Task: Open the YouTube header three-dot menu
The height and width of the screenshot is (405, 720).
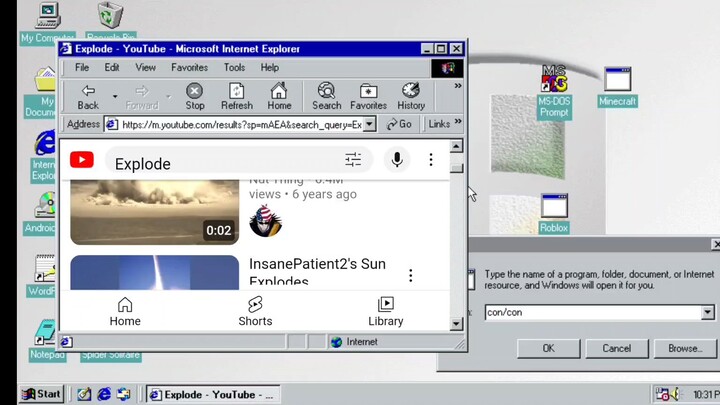Action: [431, 159]
